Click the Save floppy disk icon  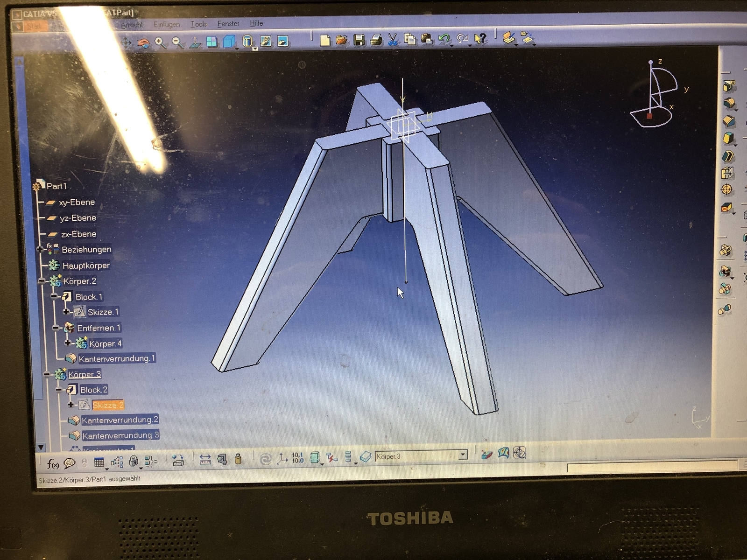[359, 40]
